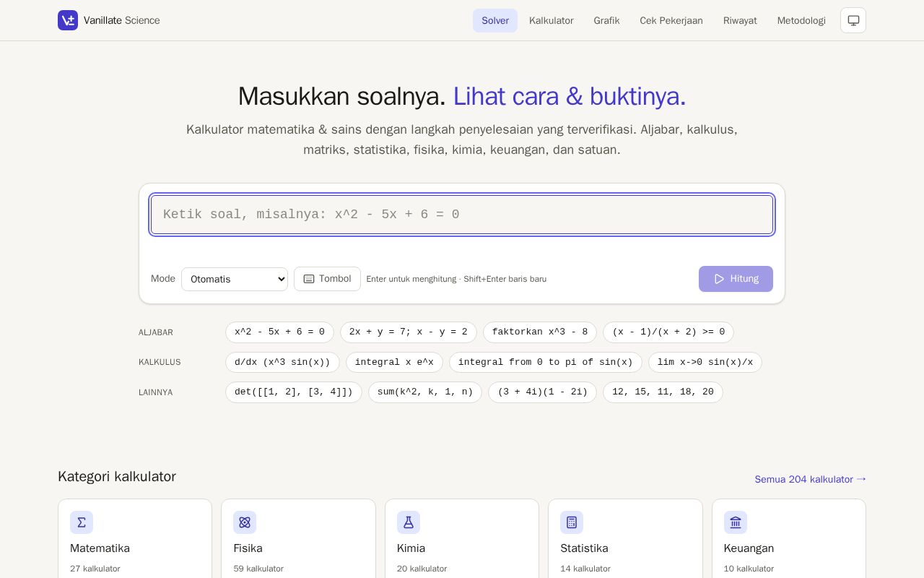Open the Matematika category title
The width and height of the screenshot is (924, 578).
pyautogui.click(x=100, y=548)
